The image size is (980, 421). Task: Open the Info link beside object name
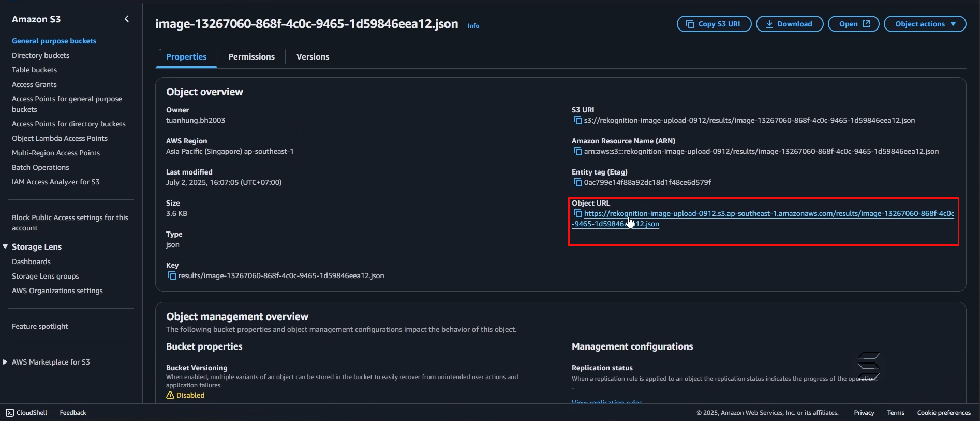473,26
